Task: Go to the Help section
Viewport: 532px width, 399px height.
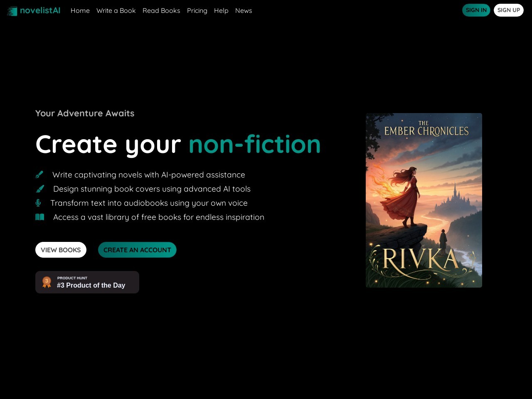Action: 221,10
